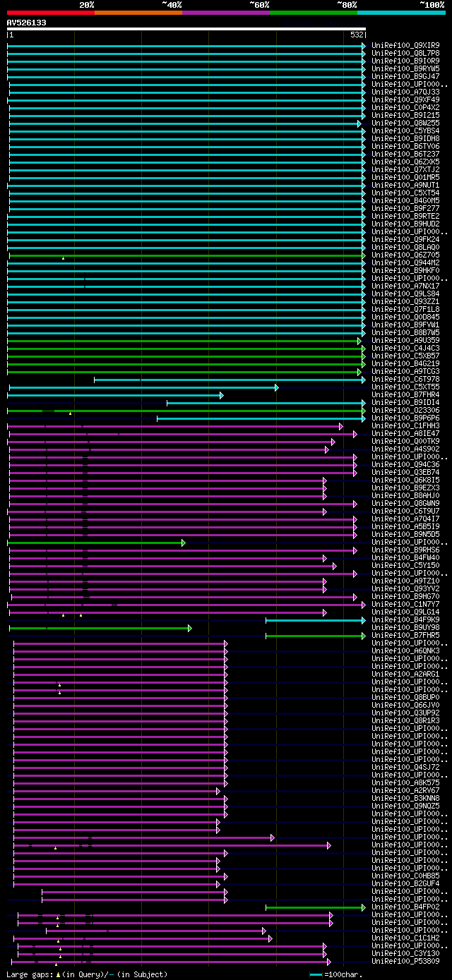Select hit UniRef100_Q6ZXK5
The image size is (452, 980).
click(405, 162)
